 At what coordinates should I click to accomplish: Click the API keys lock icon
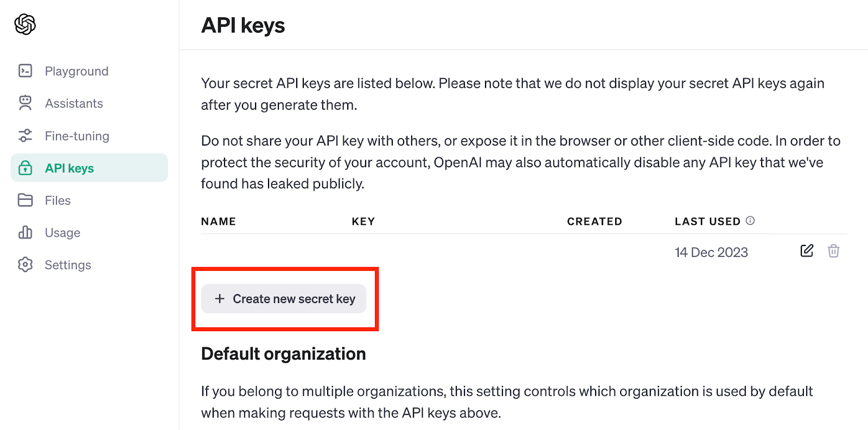coord(25,168)
